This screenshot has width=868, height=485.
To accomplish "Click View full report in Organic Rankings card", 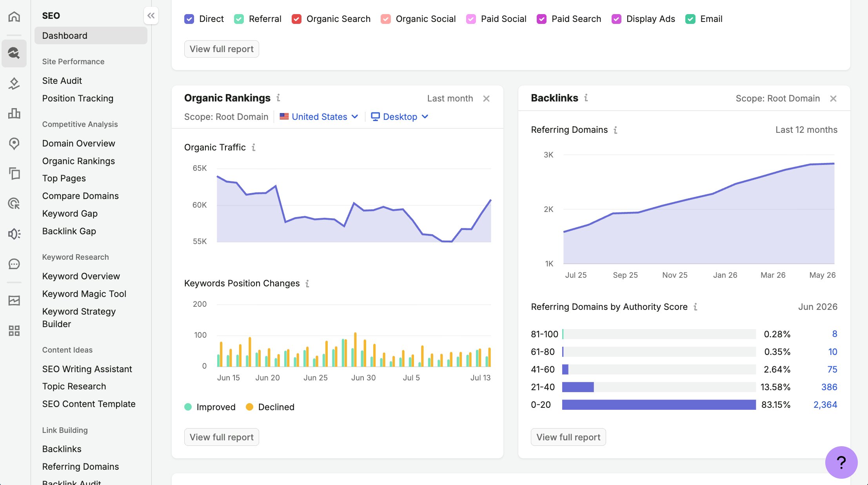I will pyautogui.click(x=222, y=437).
